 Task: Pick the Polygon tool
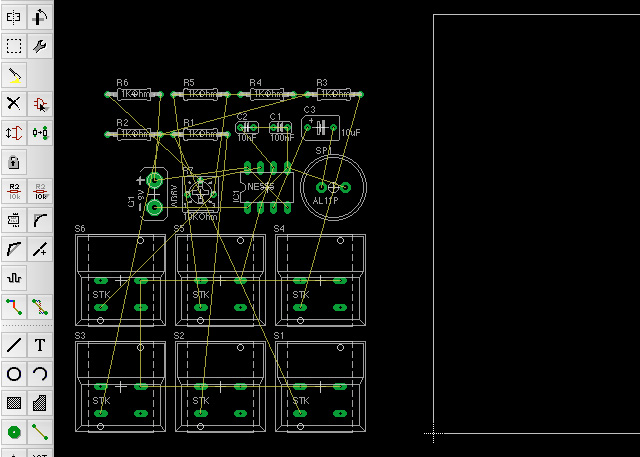[40, 403]
